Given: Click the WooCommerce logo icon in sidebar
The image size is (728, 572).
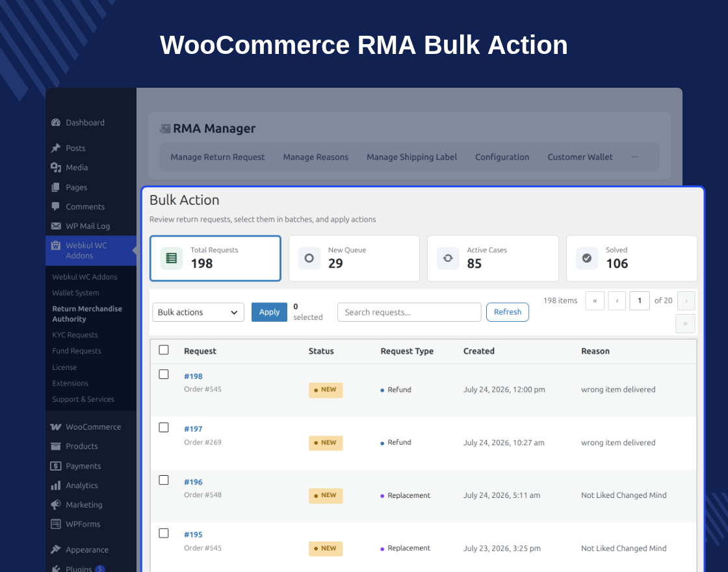Looking at the screenshot, I should pos(56,426).
